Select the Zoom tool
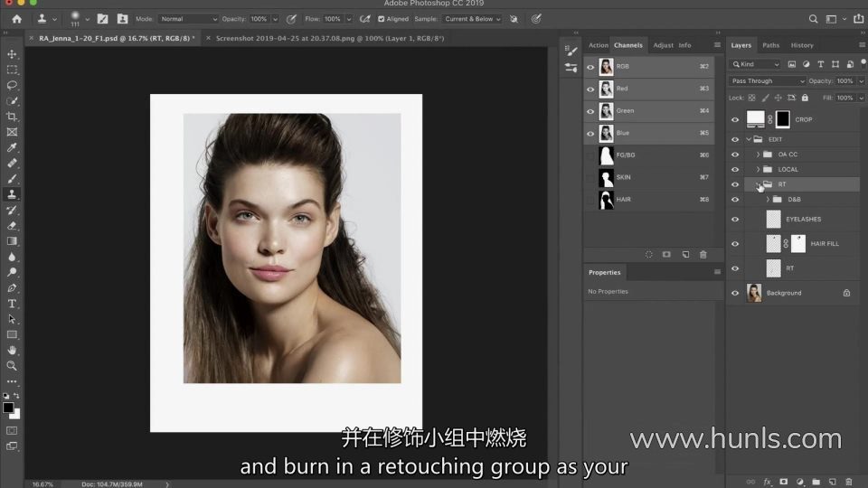This screenshot has width=868, height=488. (x=12, y=366)
